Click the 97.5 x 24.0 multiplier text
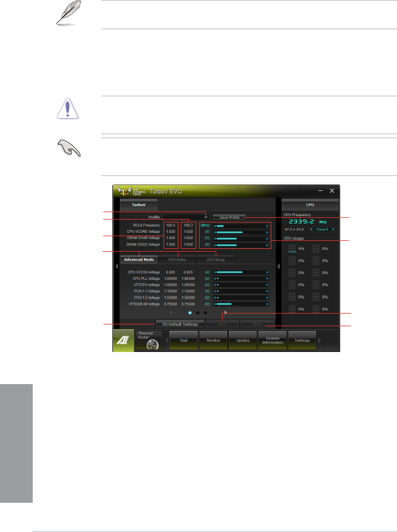Image resolution: width=397 pixels, height=532 pixels. (x=294, y=229)
